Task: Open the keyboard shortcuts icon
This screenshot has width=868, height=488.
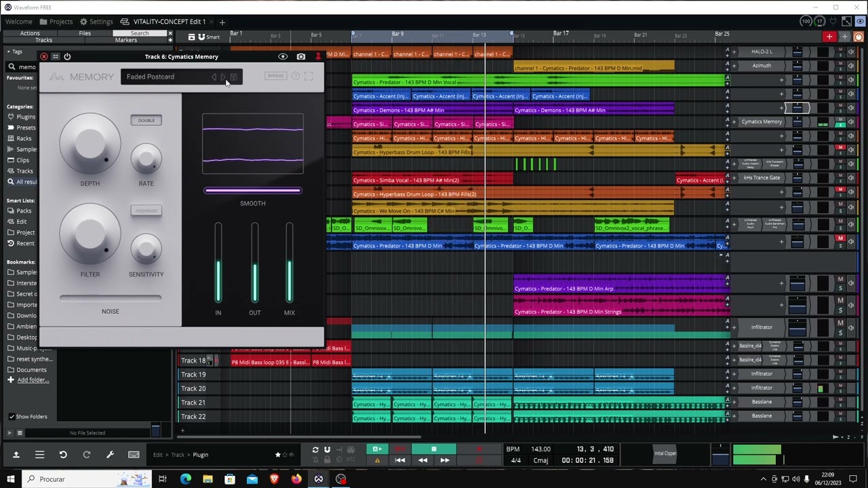Action: point(134,455)
